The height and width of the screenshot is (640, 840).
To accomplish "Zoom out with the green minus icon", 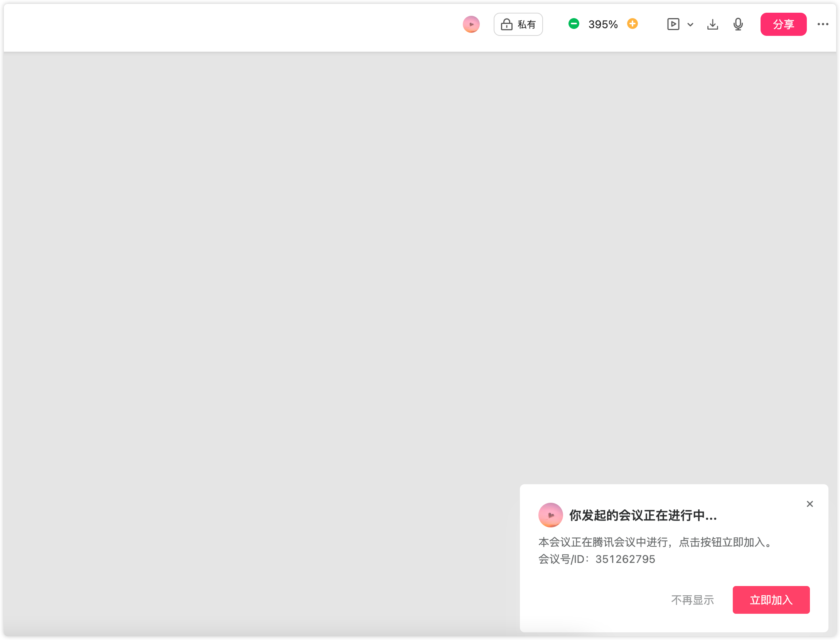I will point(573,24).
